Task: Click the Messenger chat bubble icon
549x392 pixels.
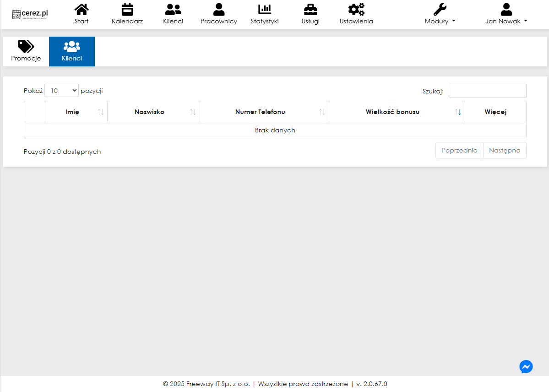Action: click(526, 366)
